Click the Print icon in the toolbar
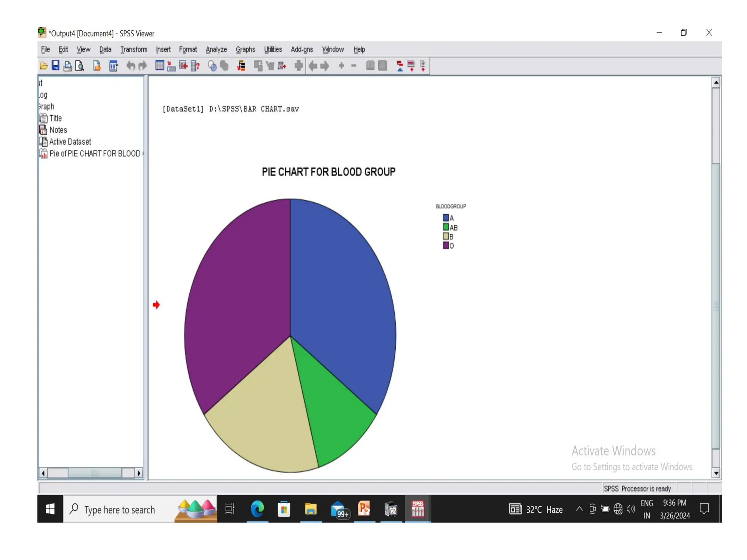Viewport: 747px width, 560px height. [67, 66]
